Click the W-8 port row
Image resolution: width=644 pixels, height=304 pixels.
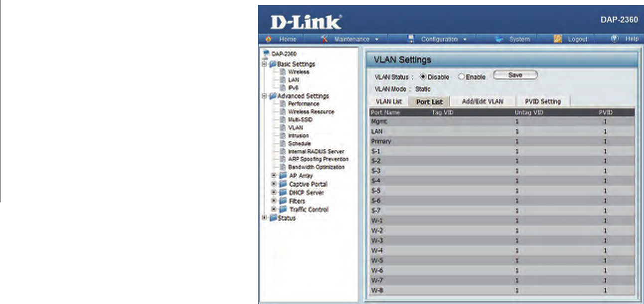(x=502, y=291)
